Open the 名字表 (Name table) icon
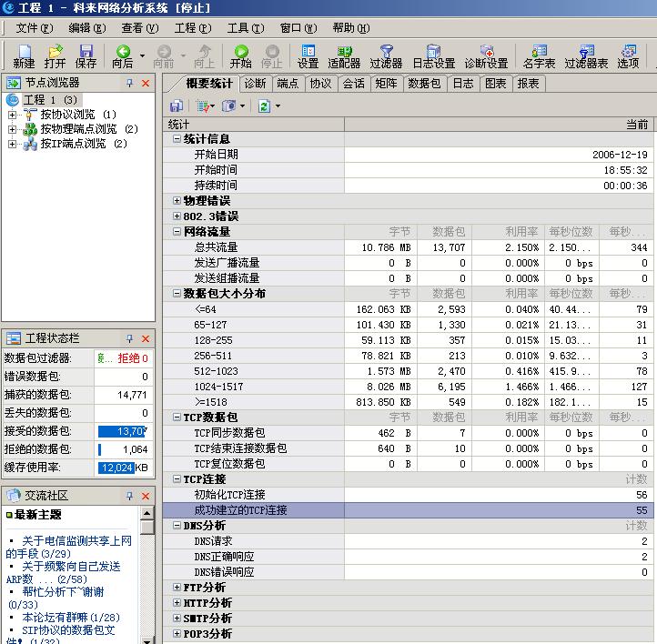Image resolution: width=657 pixels, height=644 pixels. [x=539, y=55]
